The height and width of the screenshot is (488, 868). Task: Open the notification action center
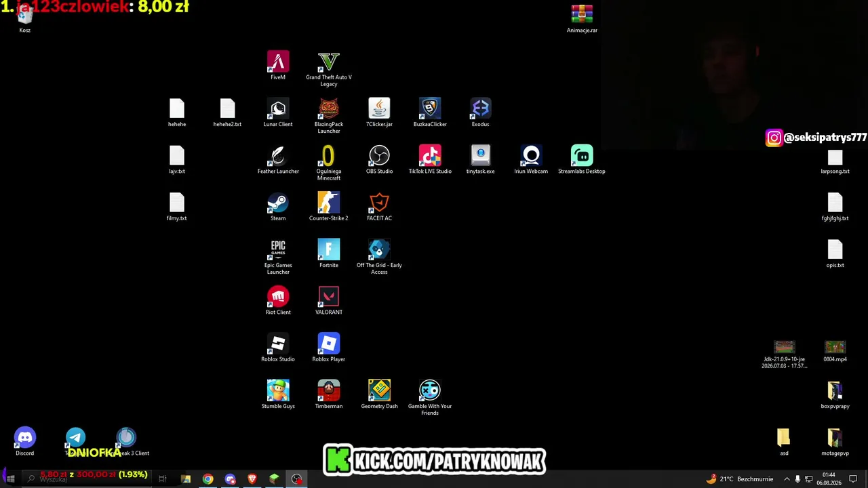click(x=853, y=479)
